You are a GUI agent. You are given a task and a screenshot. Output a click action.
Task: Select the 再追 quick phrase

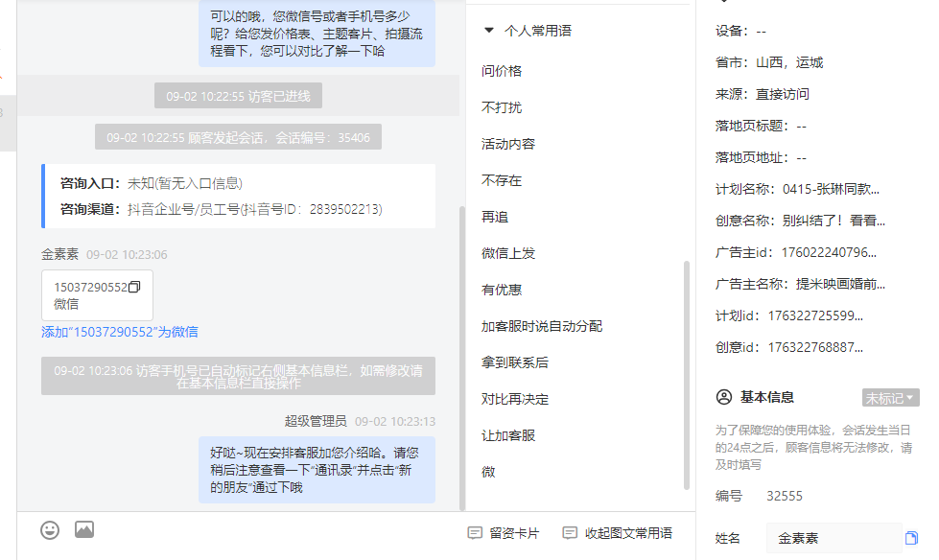coord(495,218)
